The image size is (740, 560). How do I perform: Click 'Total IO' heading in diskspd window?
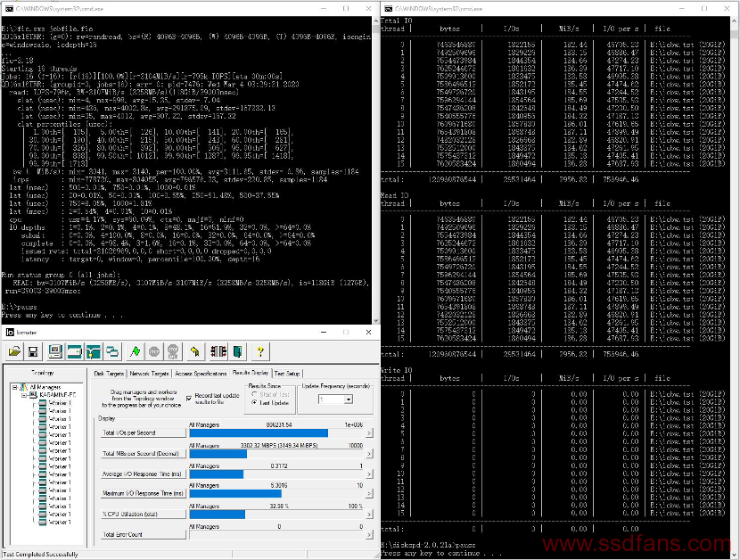(397, 21)
